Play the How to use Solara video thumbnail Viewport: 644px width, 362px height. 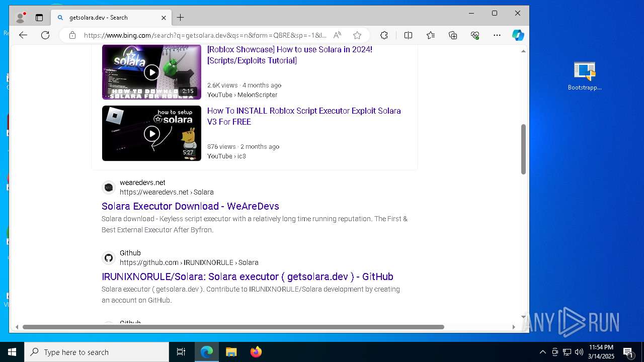click(151, 72)
